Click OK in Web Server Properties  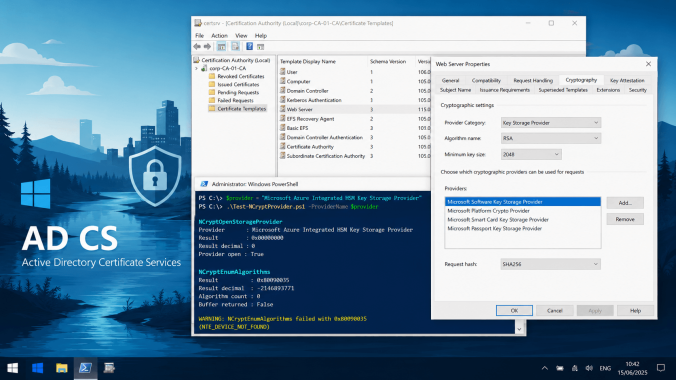(x=514, y=311)
